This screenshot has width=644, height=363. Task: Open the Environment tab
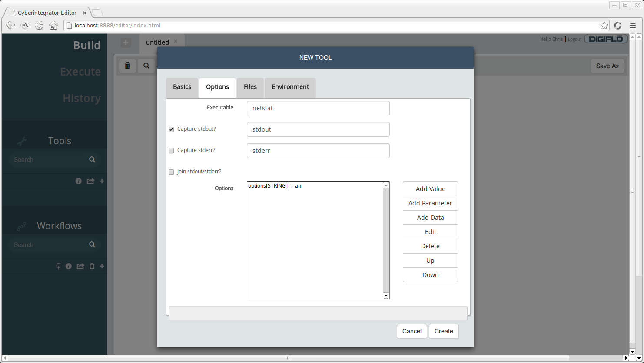tap(290, 87)
